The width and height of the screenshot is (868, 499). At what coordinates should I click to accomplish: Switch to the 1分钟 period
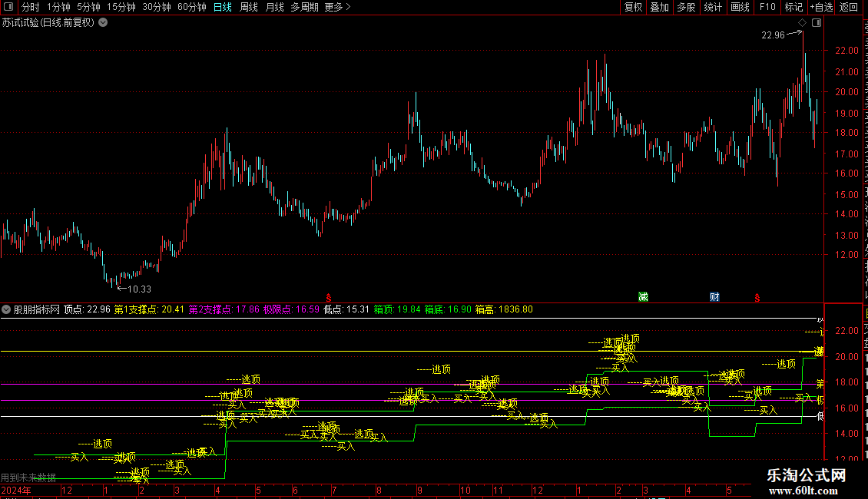pos(58,7)
